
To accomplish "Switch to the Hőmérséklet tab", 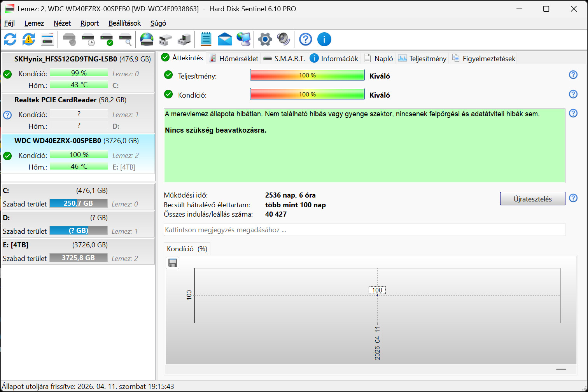I will 234,58.
